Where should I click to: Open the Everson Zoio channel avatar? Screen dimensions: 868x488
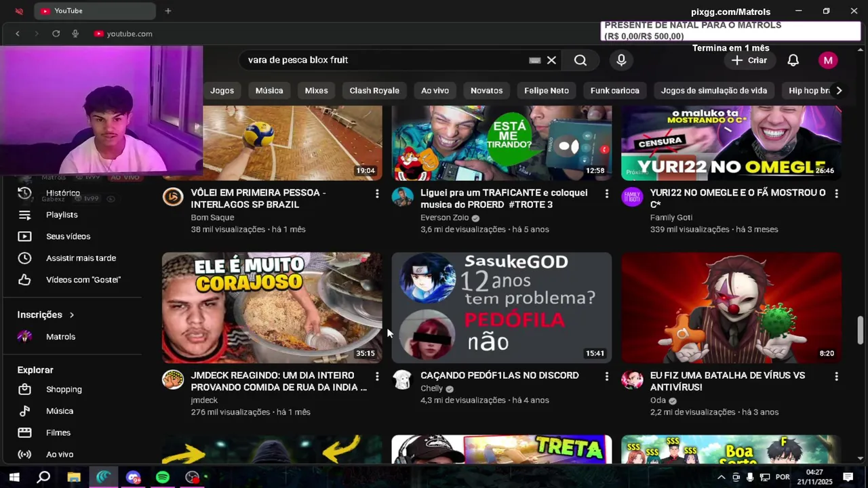(x=402, y=197)
